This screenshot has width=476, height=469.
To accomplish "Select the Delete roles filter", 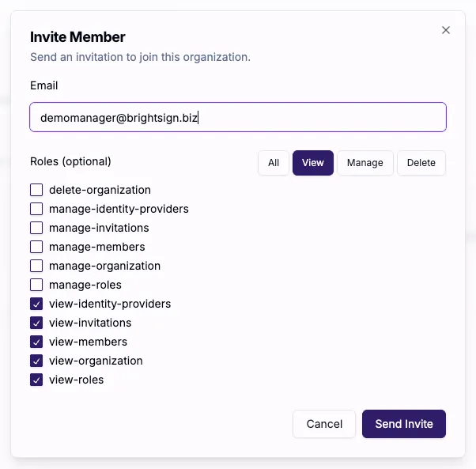I will coord(421,163).
